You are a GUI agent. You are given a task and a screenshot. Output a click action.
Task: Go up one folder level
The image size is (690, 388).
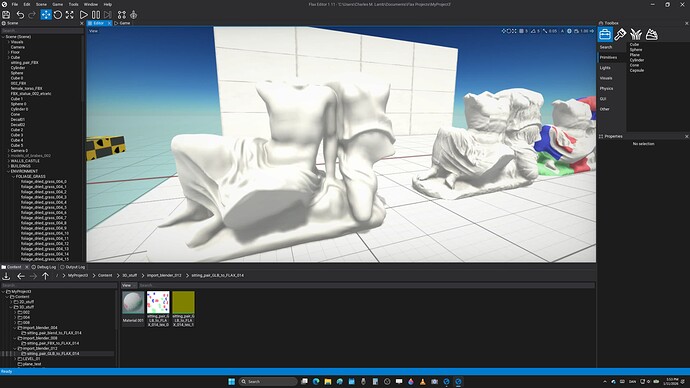tap(45, 276)
